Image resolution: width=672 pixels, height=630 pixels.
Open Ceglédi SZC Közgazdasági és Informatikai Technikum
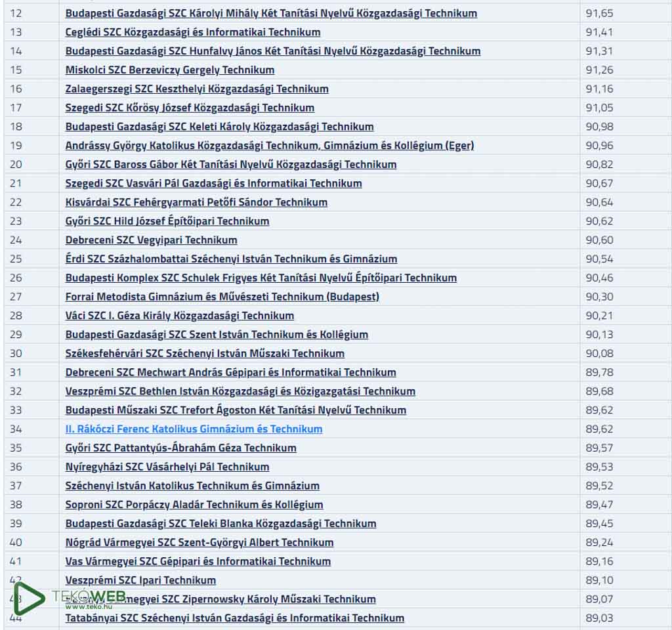click(x=193, y=32)
